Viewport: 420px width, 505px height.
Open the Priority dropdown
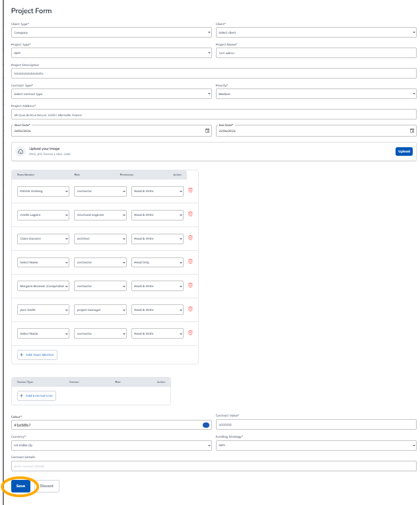coord(316,94)
